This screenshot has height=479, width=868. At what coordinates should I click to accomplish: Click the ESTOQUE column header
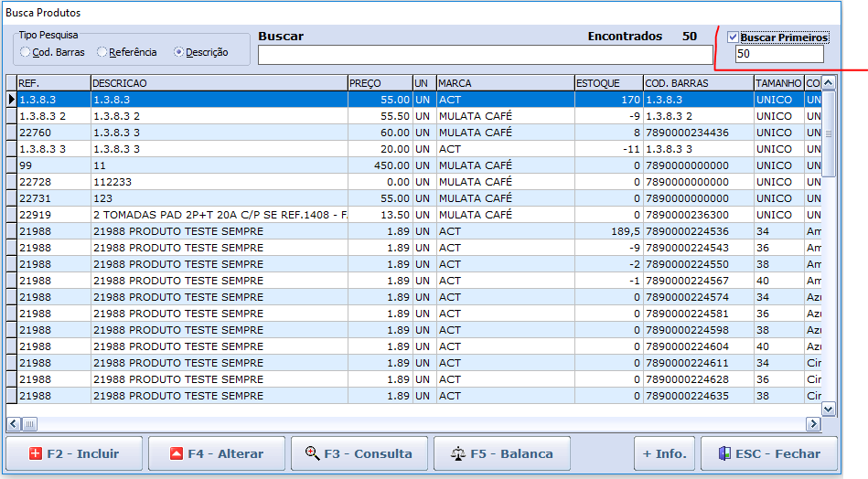click(x=607, y=83)
